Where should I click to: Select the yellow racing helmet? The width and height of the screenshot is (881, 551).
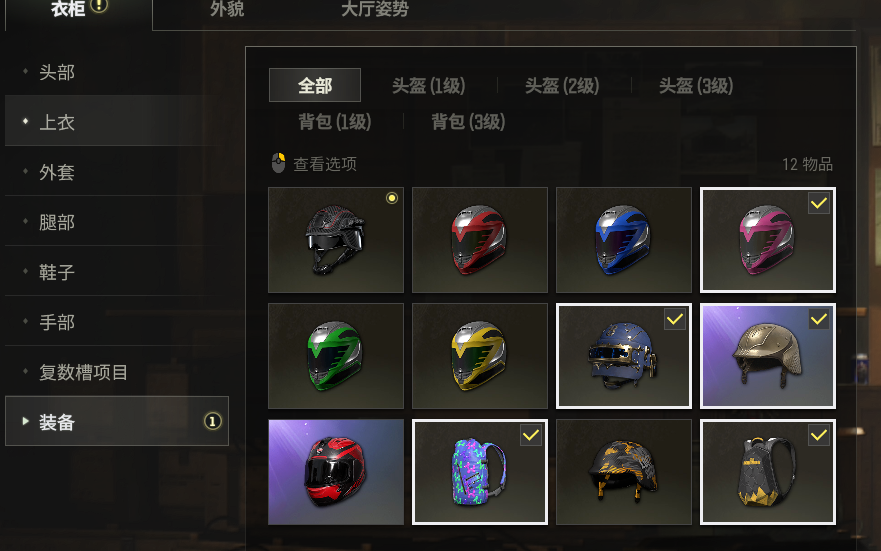(x=480, y=356)
